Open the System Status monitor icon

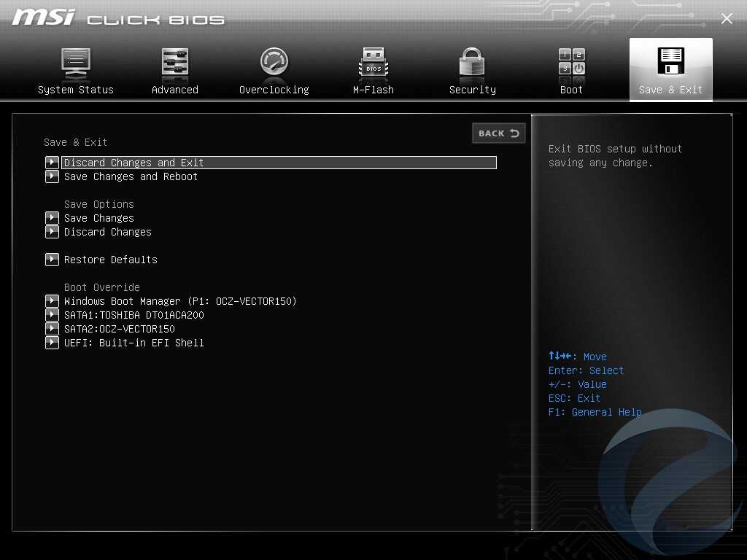pyautogui.click(x=75, y=62)
